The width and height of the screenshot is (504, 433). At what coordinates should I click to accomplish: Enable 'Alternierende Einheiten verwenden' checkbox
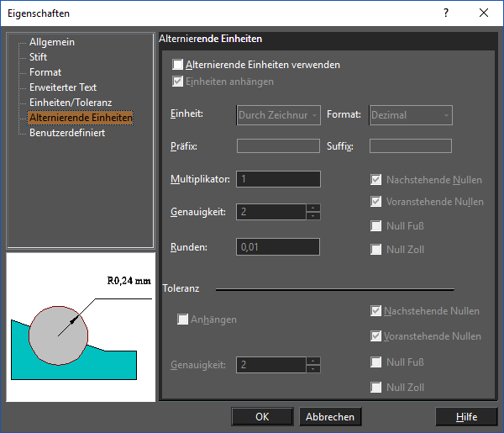177,65
